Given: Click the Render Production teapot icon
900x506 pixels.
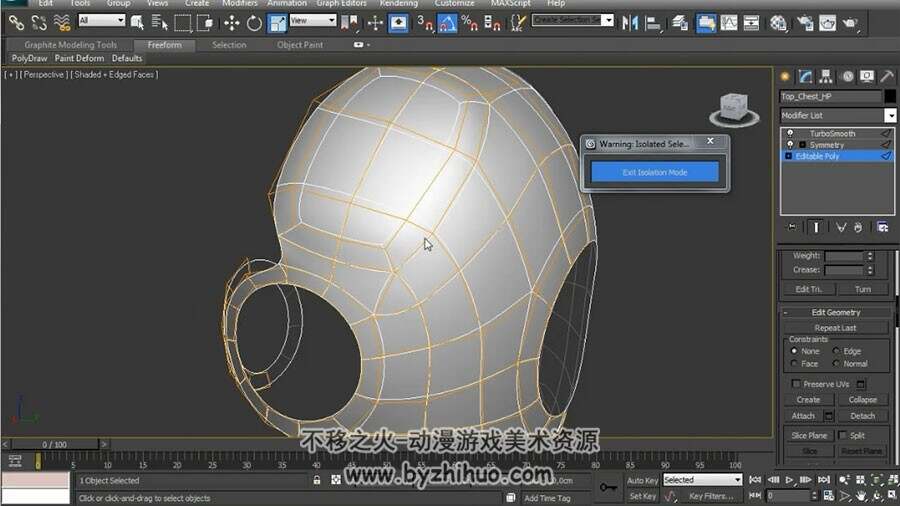Looking at the screenshot, I should tap(850, 22).
